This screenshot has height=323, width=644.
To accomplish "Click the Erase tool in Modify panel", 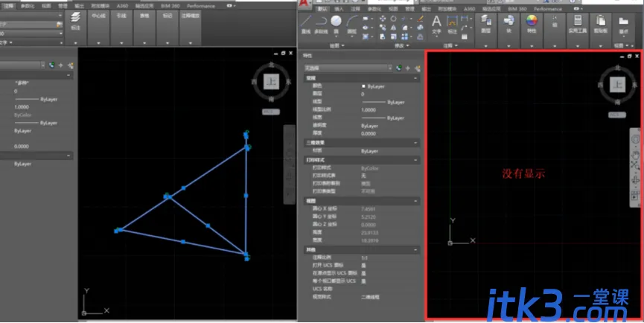I will [420, 19].
